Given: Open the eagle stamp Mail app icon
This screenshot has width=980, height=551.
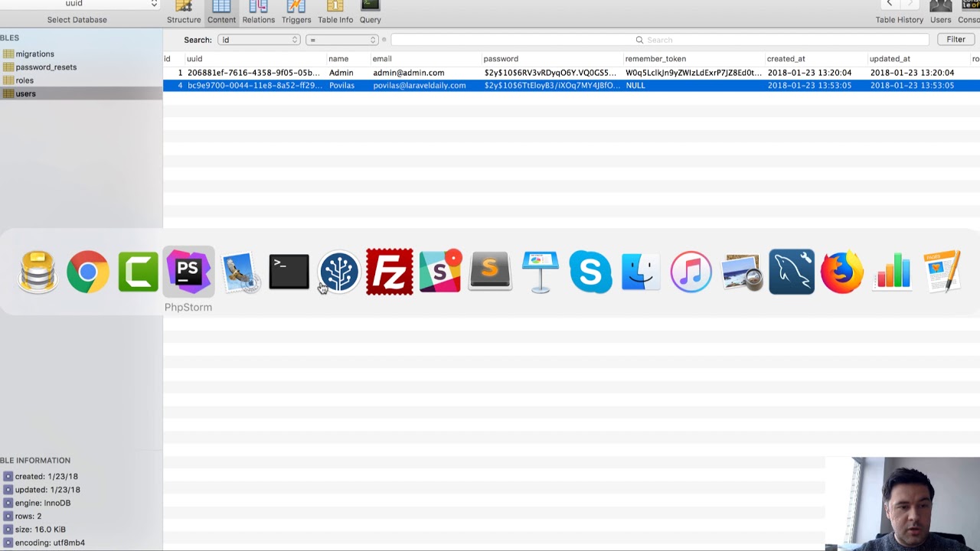Looking at the screenshot, I should [239, 272].
